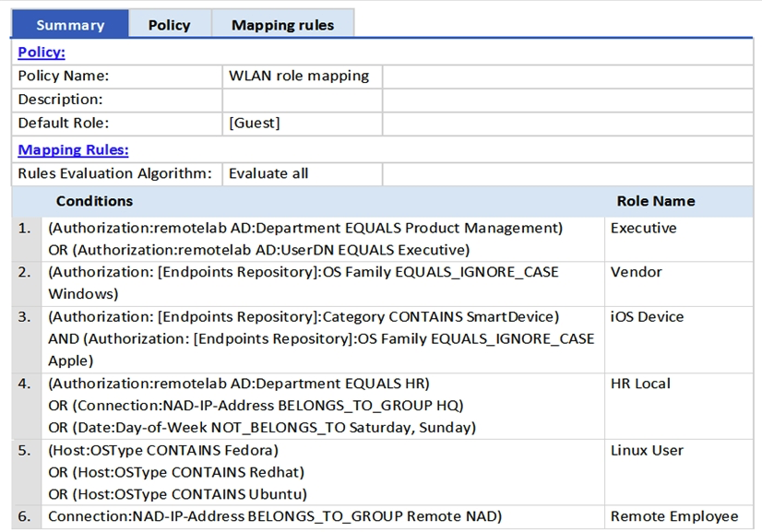Select the Vendor role name
Viewport: 762px width, 532px height.
pyautogui.click(x=637, y=272)
